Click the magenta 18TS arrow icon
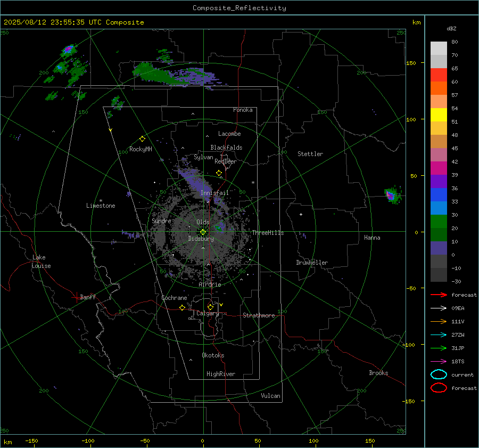 click(439, 362)
